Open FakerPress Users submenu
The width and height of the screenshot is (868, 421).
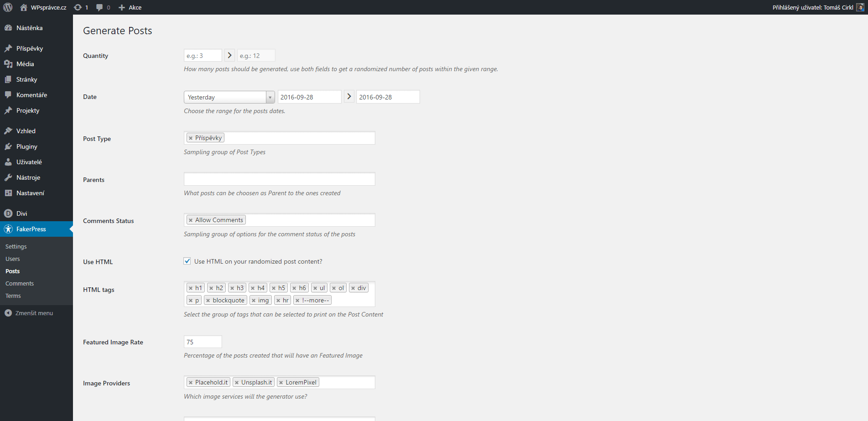click(x=13, y=259)
